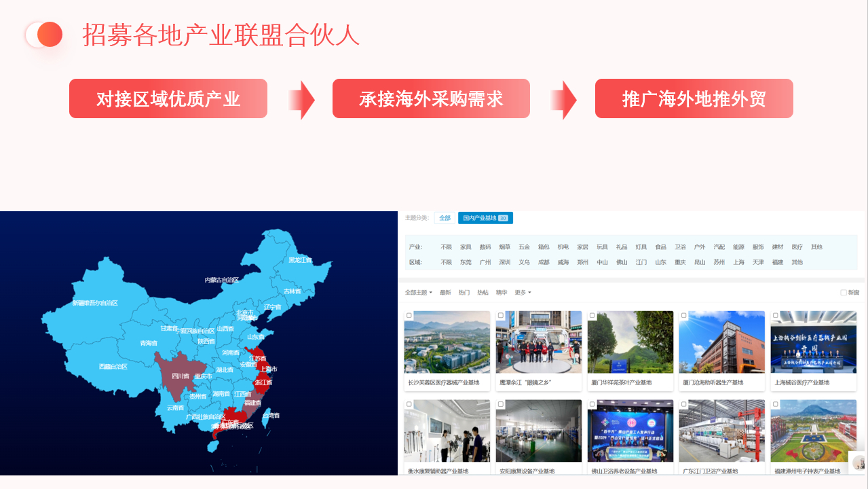Viewport: 868px width, 489px height.
Task: Open the 全部主题 dropdown
Action: pos(418,293)
